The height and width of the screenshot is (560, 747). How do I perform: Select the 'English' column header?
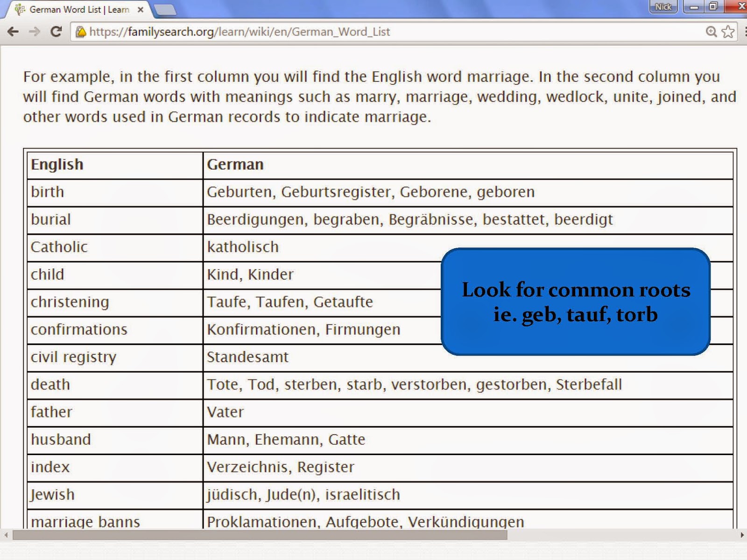(x=115, y=165)
